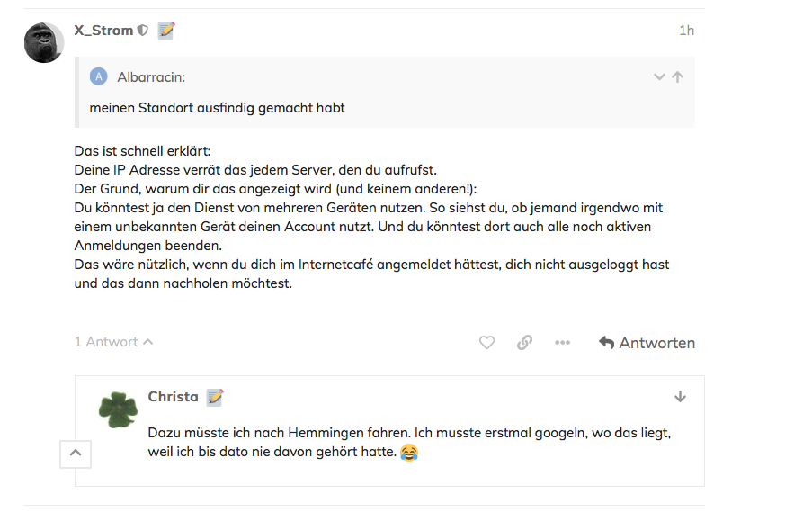812x512 pixels.
Task: Click the Christa username link
Action: click(x=173, y=397)
